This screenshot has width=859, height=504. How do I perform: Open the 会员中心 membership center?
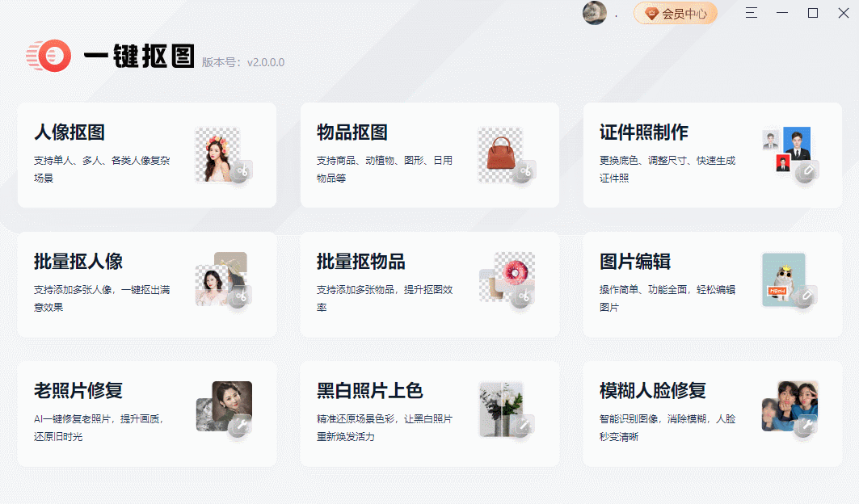pyautogui.click(x=676, y=13)
